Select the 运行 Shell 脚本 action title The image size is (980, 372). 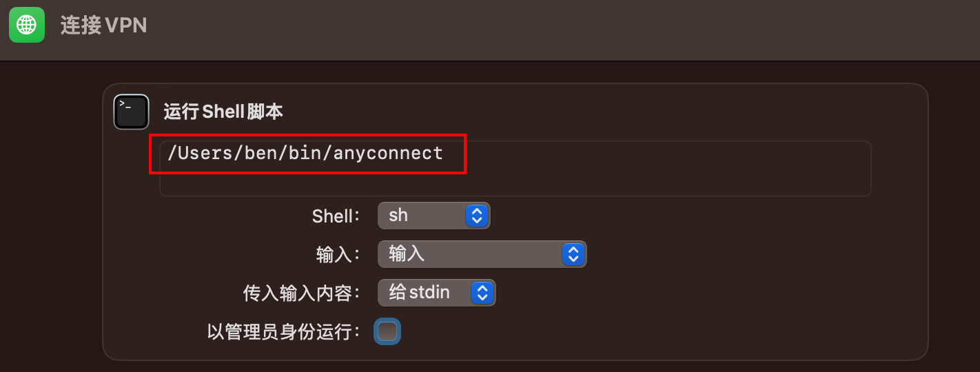click(x=223, y=112)
